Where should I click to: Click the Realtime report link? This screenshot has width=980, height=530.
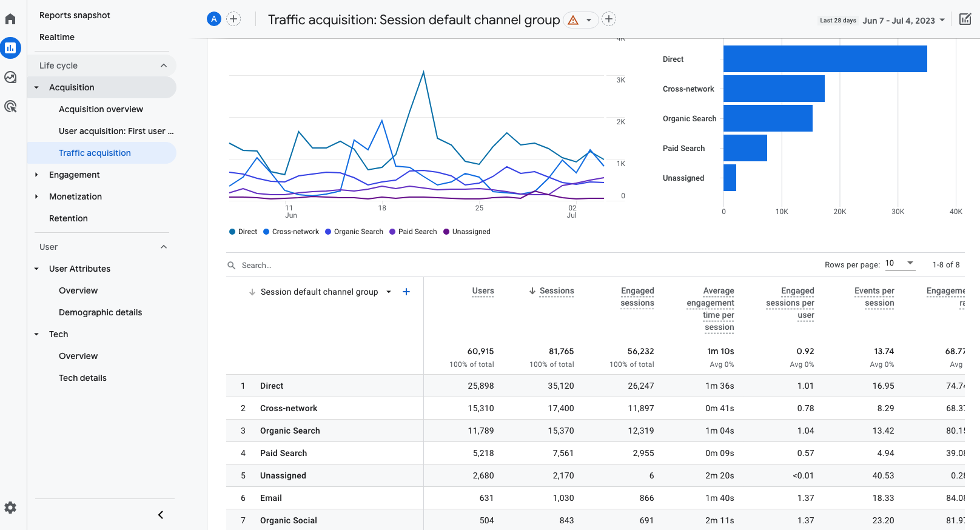tap(57, 37)
